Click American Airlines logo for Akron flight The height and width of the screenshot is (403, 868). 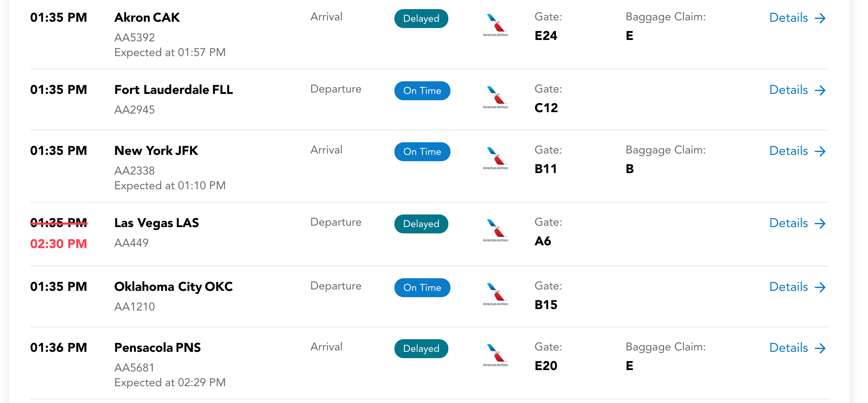click(x=495, y=25)
